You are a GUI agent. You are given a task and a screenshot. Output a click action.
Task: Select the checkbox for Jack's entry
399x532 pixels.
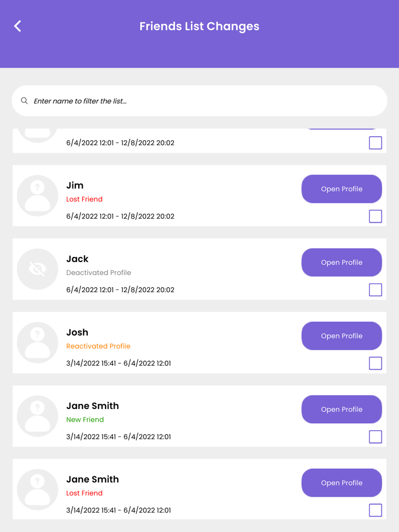[x=375, y=290]
